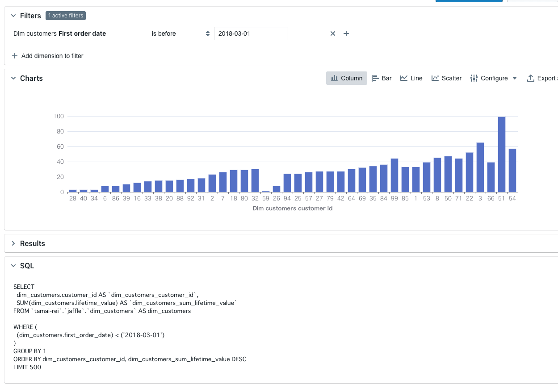Click the column for customer 32
558x392 pixels.
(255, 180)
